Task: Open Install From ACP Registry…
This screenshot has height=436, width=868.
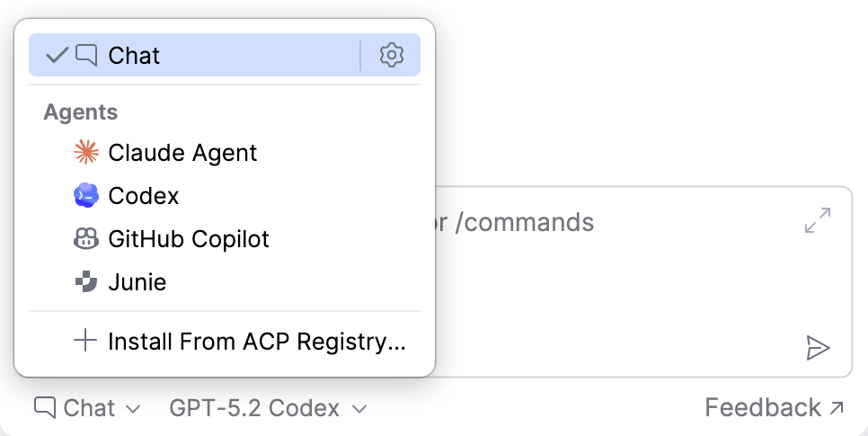Action: pyautogui.click(x=257, y=342)
